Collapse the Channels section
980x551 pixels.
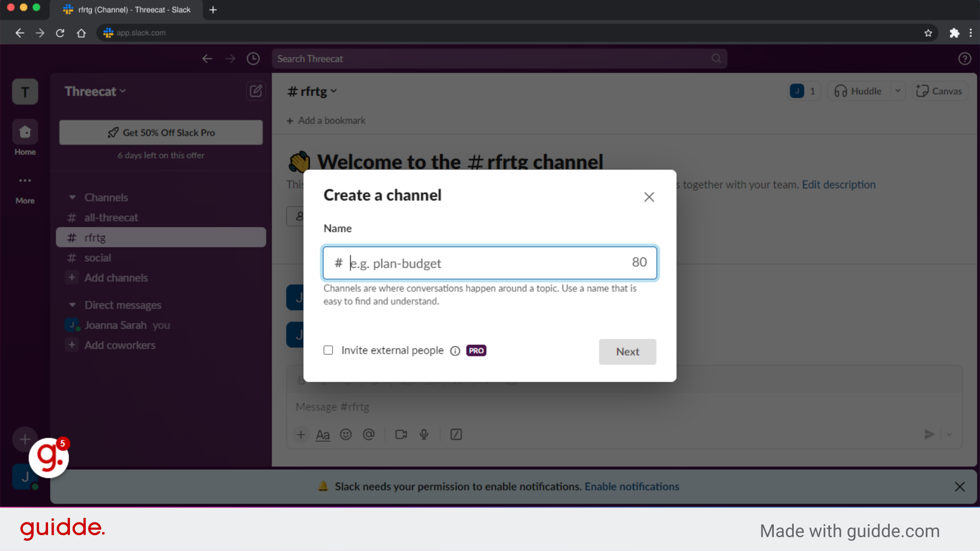click(x=72, y=197)
